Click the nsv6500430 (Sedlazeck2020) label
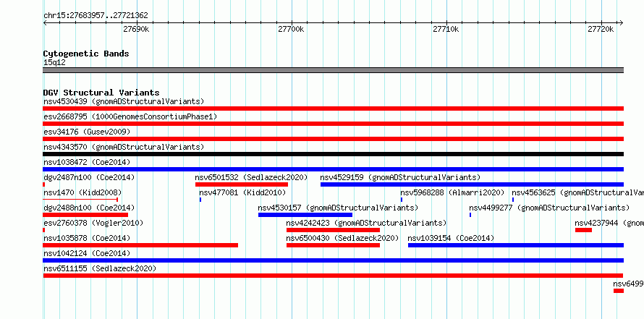 click(342, 238)
